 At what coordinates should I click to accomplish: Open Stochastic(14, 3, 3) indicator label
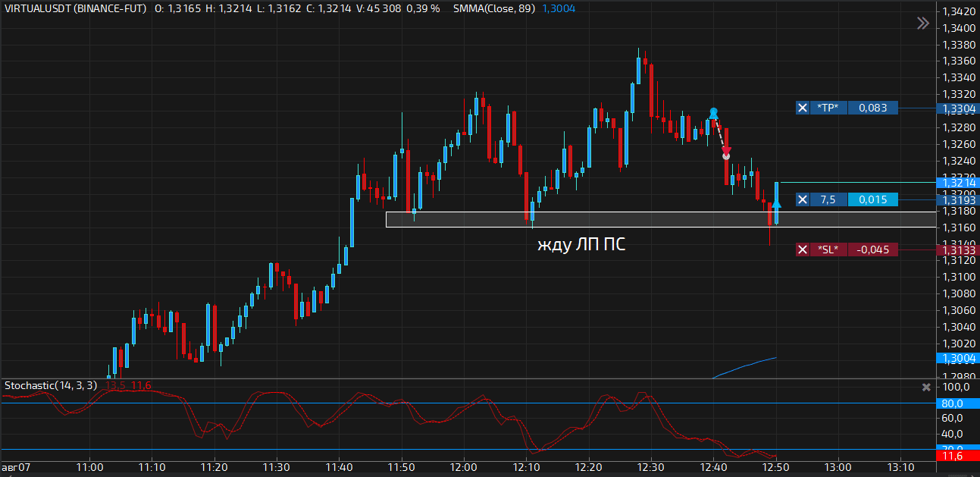[x=51, y=385]
